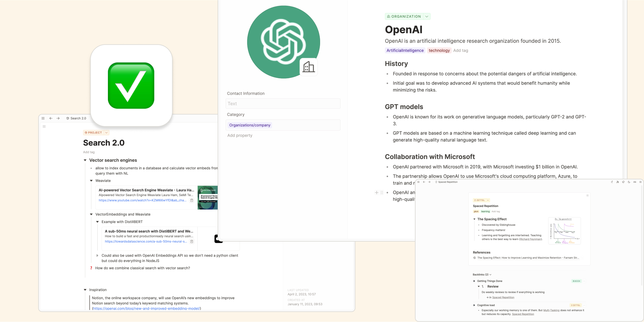This screenshot has height=322, width=644.
Task: Click the building icon badge on OpenAI logo
Action: pyautogui.click(x=309, y=67)
